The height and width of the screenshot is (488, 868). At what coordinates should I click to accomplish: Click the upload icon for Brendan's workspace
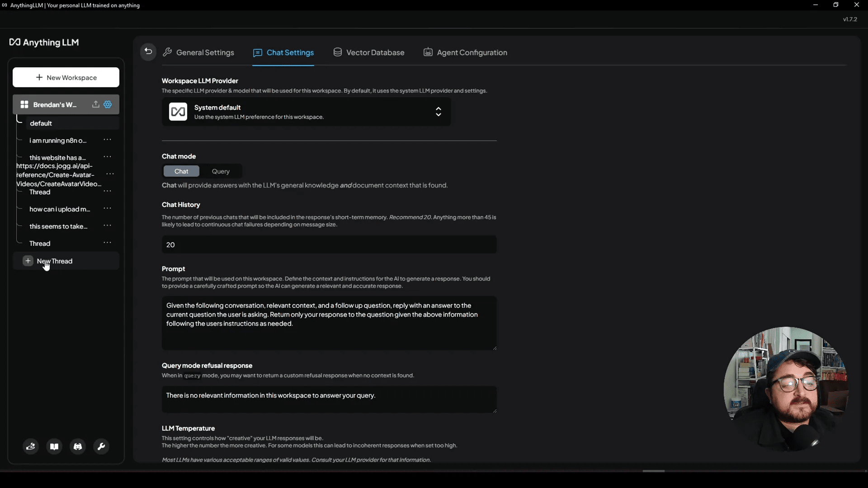coord(95,104)
